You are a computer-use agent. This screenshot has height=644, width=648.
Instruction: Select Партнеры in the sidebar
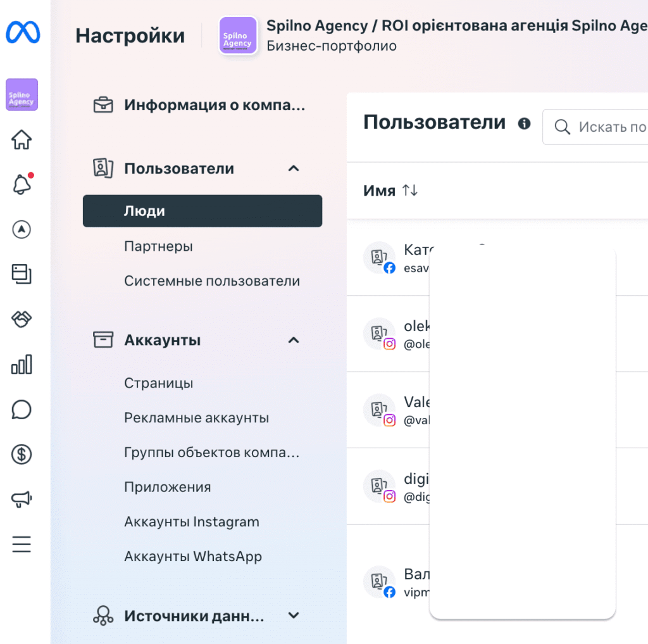point(158,246)
